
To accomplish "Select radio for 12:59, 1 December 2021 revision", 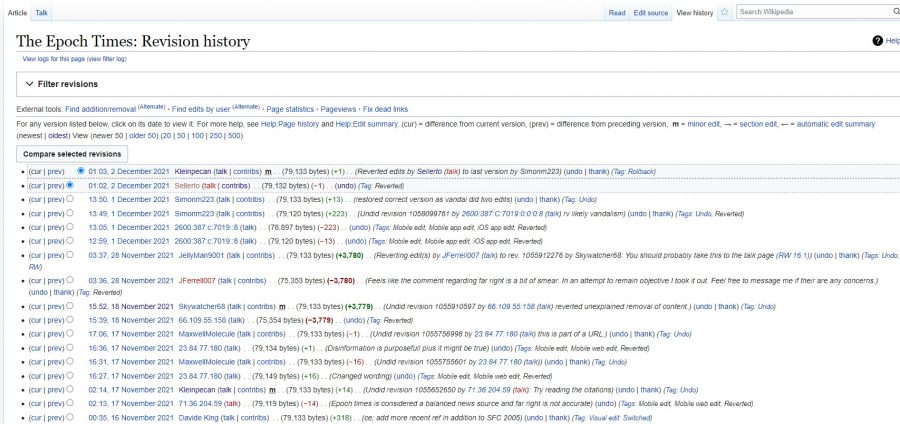I will tap(70, 241).
